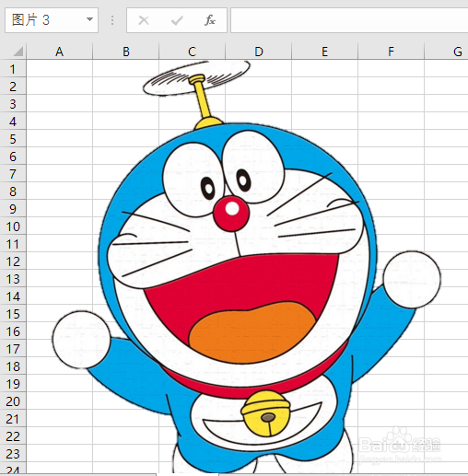
Task: Select row 23 header
Action: (x=13, y=453)
